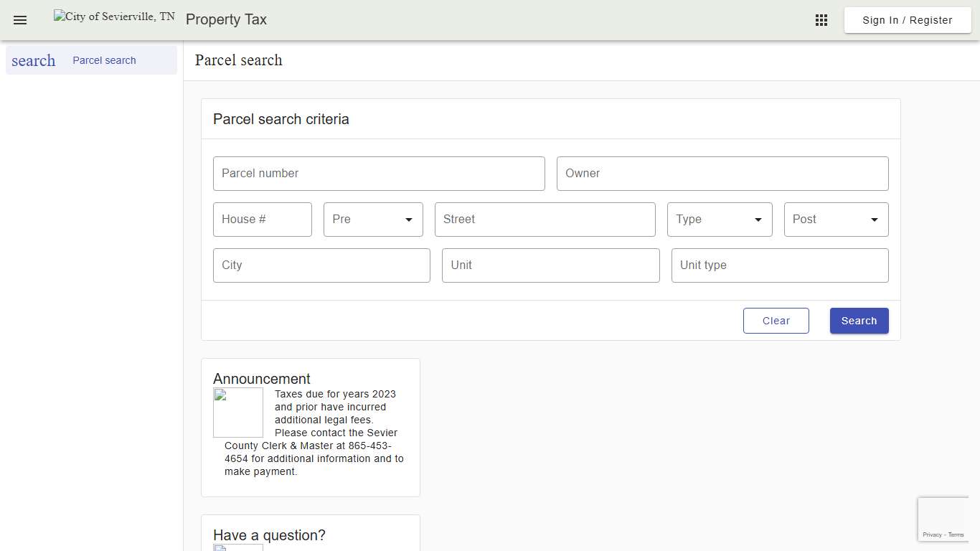Select the Property Tax header title
This screenshot has width=980, height=551.
226,19
